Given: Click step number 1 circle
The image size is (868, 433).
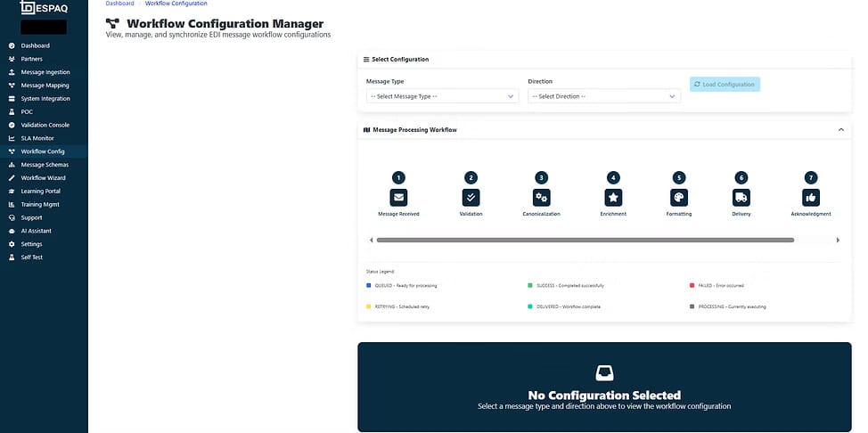Looking at the screenshot, I should click(398, 177).
